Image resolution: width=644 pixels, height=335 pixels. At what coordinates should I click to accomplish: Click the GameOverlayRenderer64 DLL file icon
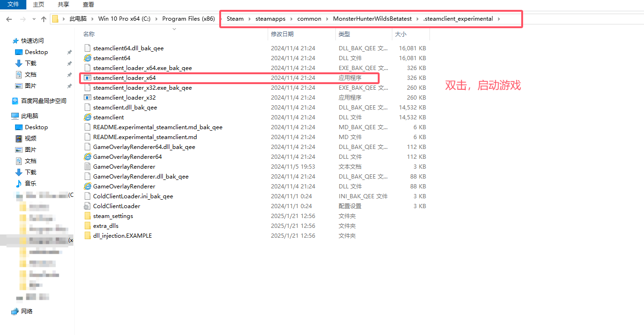(x=87, y=157)
